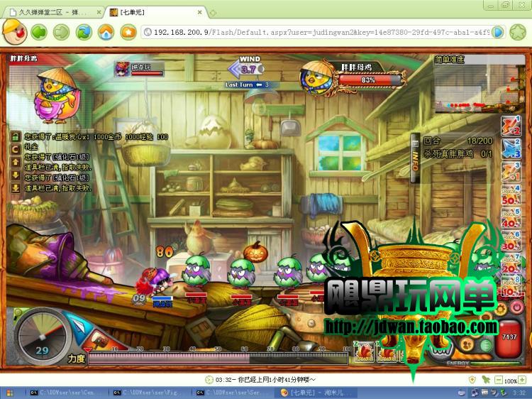Click the shield icon in status bar
Viewport: 532px width, 399px height.
pos(472,380)
